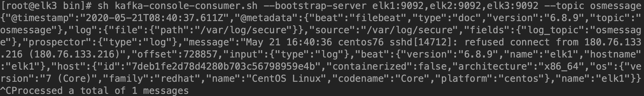This screenshot has height=96, width=644.
Task: Click "Processed a total of 1 messages" line
Action: pos(100,90)
